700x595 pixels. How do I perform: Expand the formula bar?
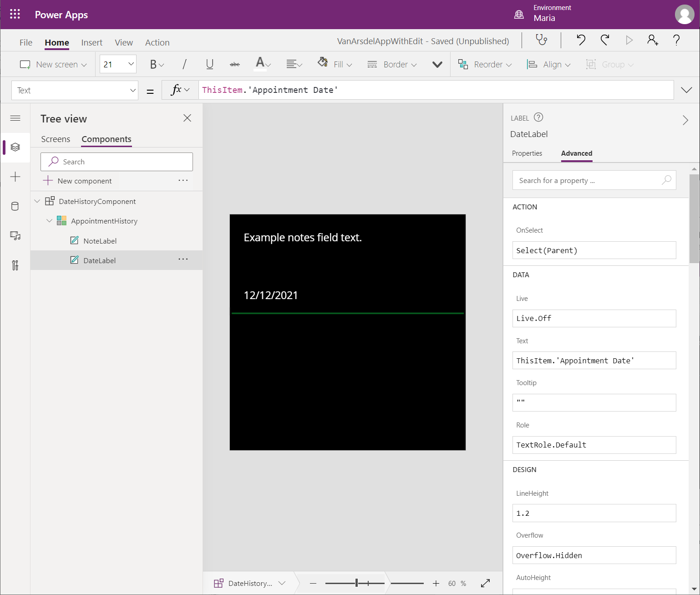pyautogui.click(x=686, y=90)
